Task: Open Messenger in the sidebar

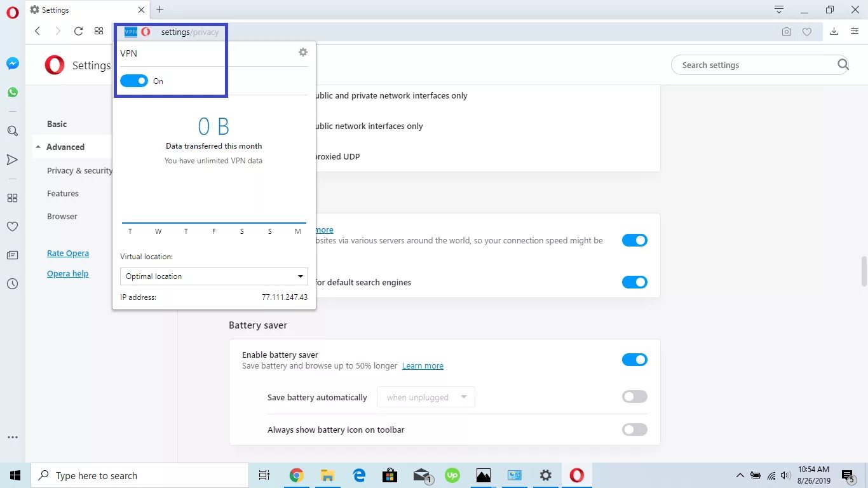Action: [13, 64]
